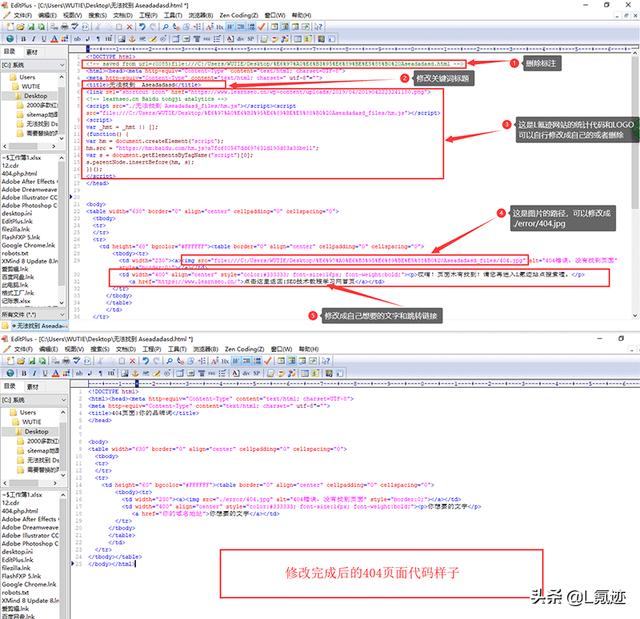Select FlashFXP 5.lnk in top file list
The image size is (640, 619).
point(20,237)
